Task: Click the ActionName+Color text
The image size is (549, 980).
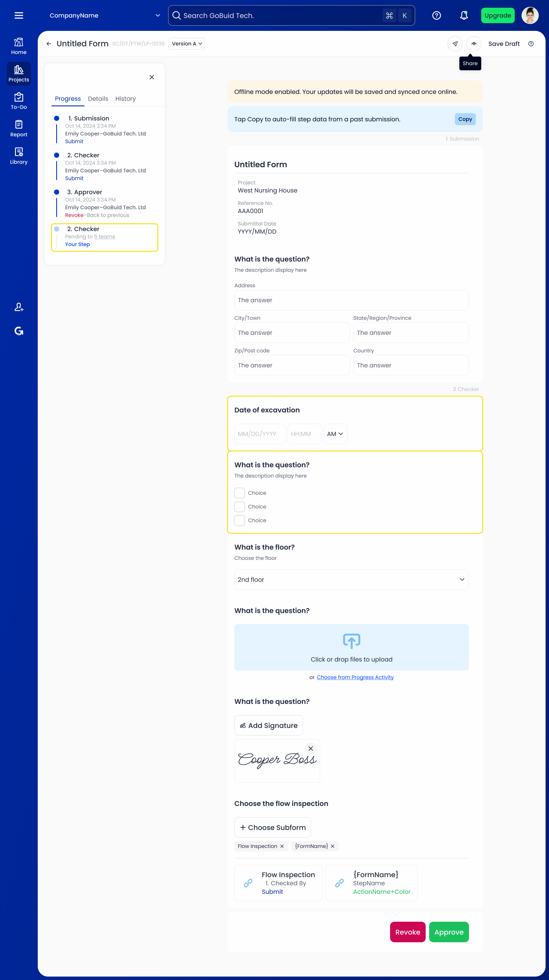Action: click(x=382, y=892)
